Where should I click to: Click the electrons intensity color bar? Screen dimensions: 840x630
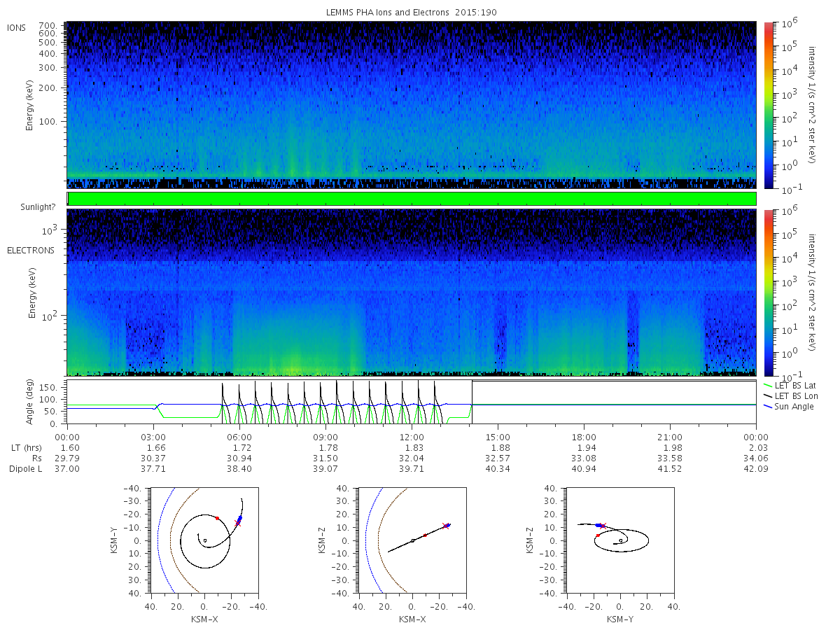point(769,293)
